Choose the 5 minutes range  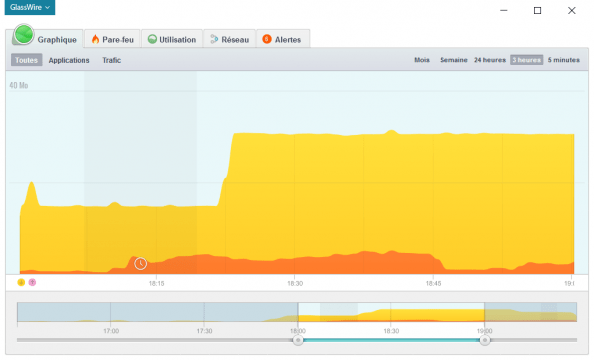click(x=563, y=60)
